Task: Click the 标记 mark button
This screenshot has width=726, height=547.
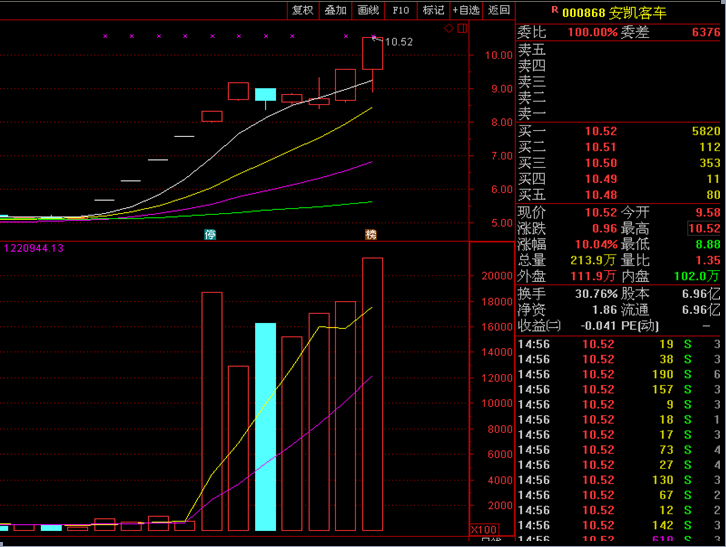Action: click(433, 10)
